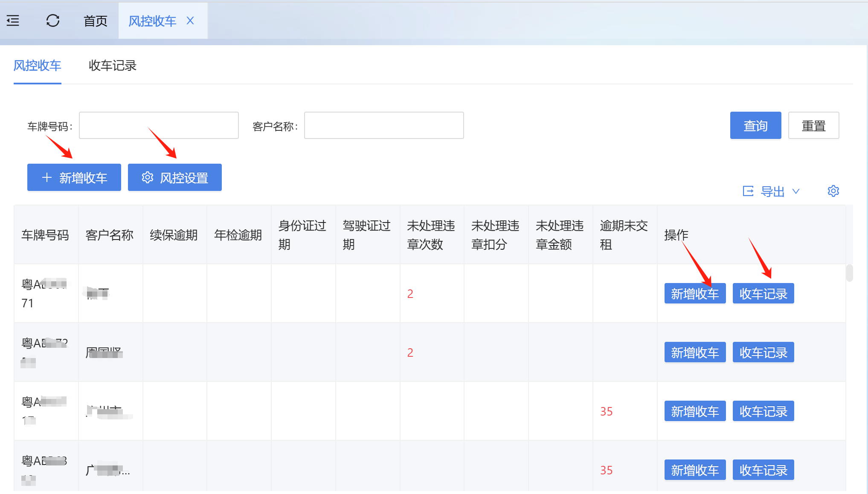868x494 pixels.
Task: Close the 风控收车 tab via X
Action: [190, 20]
